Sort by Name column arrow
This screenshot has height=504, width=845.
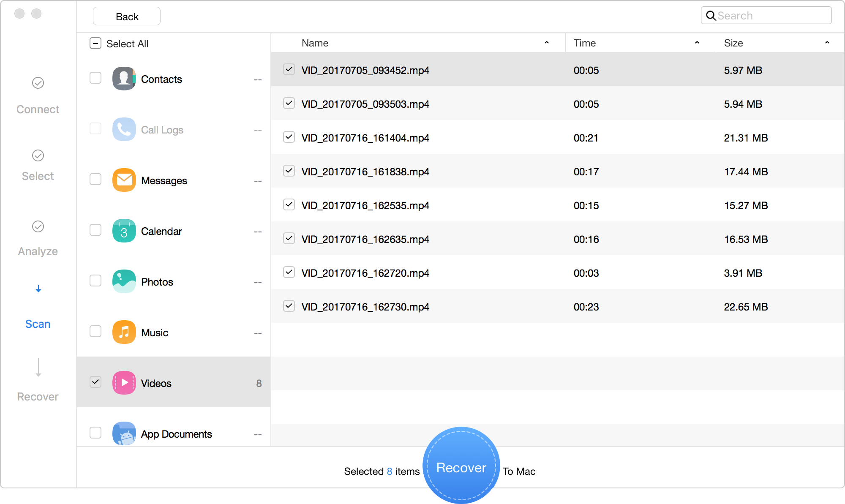(547, 43)
